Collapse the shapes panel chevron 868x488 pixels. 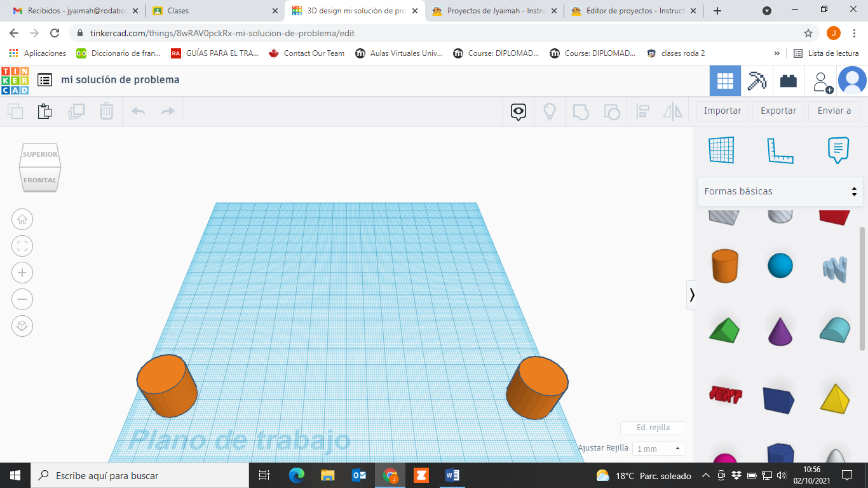[x=692, y=295]
